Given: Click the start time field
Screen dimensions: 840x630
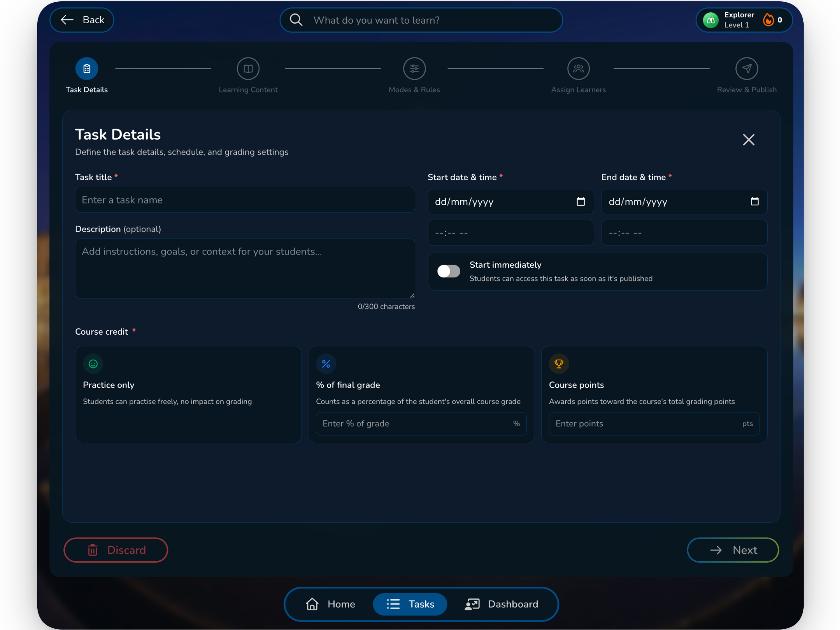Looking at the screenshot, I should (511, 233).
